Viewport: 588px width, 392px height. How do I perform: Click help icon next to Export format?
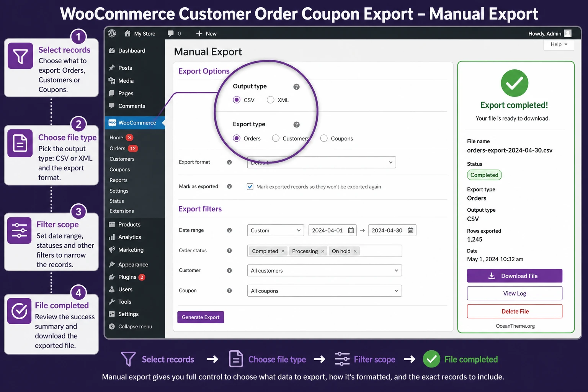coord(229,162)
